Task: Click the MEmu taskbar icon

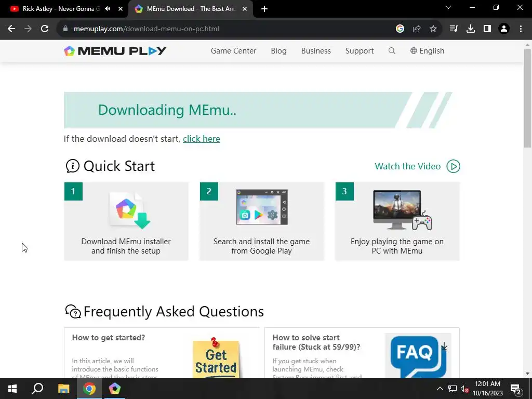Action: (115, 389)
